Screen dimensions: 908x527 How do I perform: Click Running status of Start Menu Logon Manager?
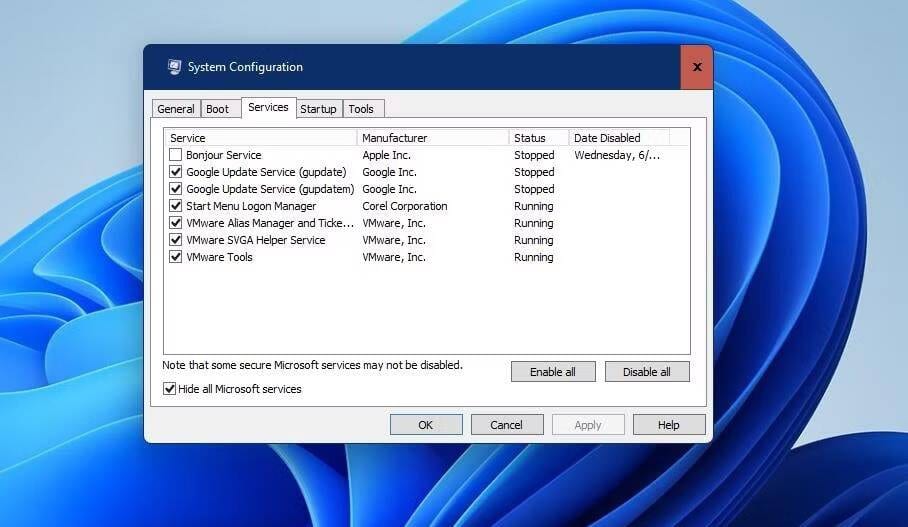coord(533,206)
